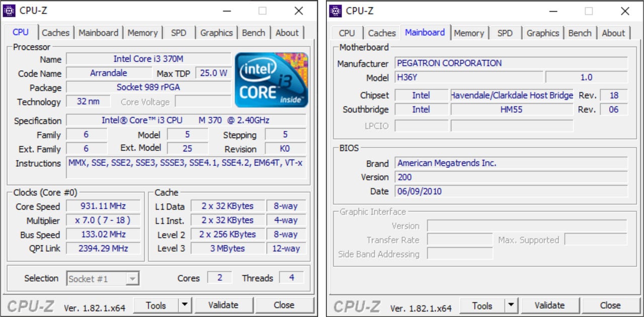The height and width of the screenshot is (317, 644).
Task: Click Core Speed value 931.11 MHz
Action: [x=103, y=206]
